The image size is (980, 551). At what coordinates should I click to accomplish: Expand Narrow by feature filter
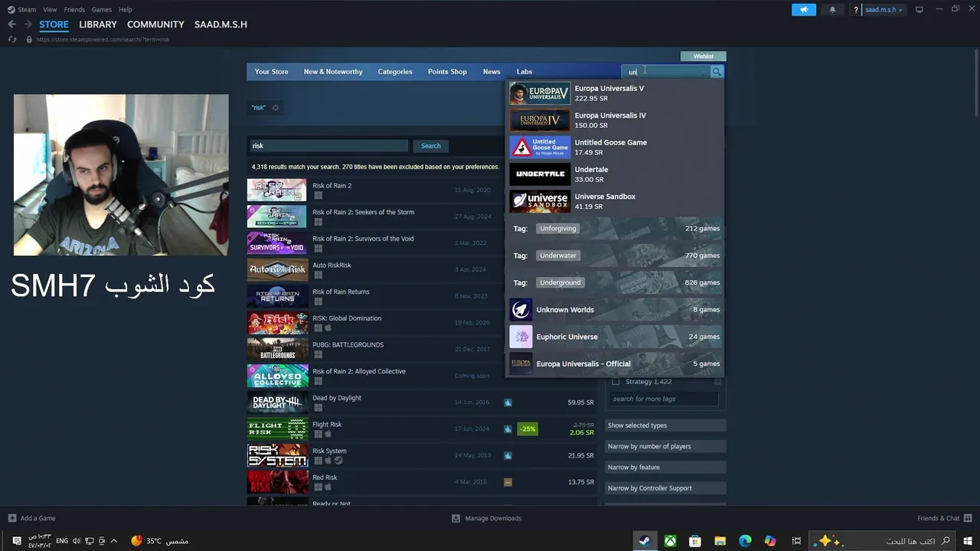665,467
